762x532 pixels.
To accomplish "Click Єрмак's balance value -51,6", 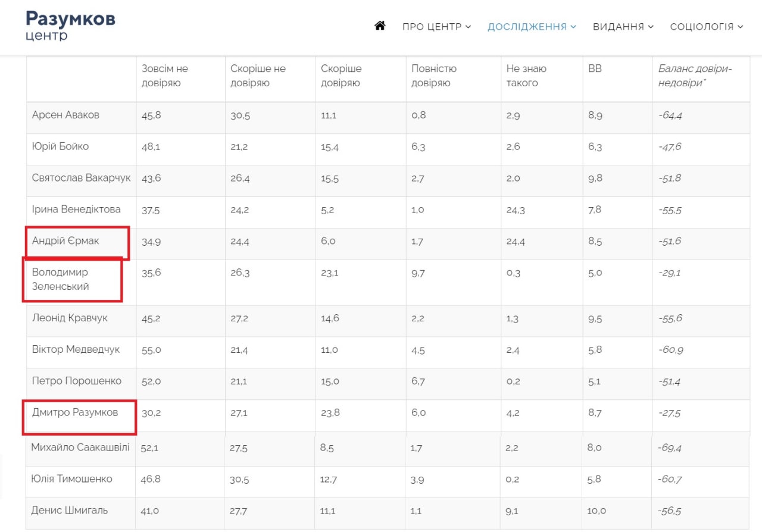I will [670, 242].
